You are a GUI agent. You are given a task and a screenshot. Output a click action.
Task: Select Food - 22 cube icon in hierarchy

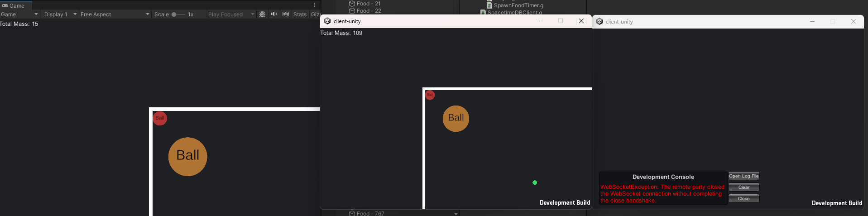pos(352,11)
